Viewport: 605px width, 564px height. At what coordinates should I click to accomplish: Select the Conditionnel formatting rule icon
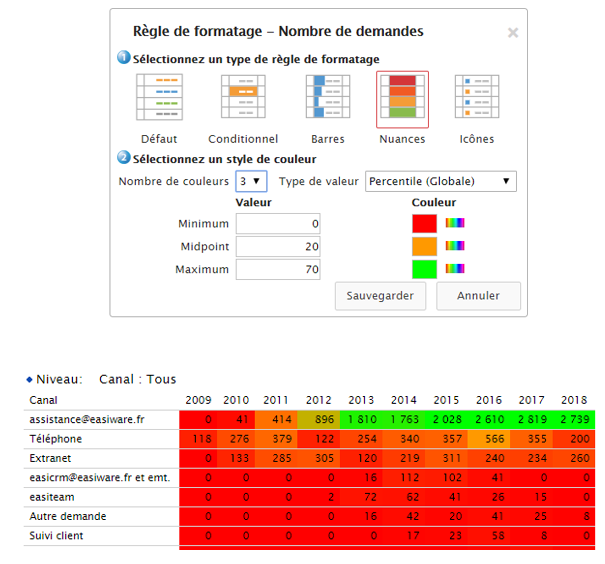pos(243,99)
